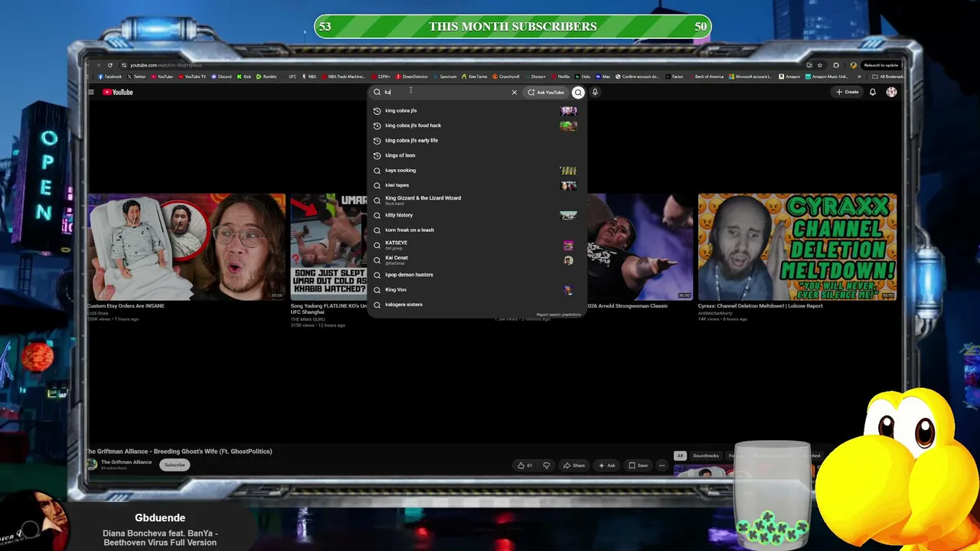
Task: Click the KATSEYE image in suggestions
Action: point(568,245)
